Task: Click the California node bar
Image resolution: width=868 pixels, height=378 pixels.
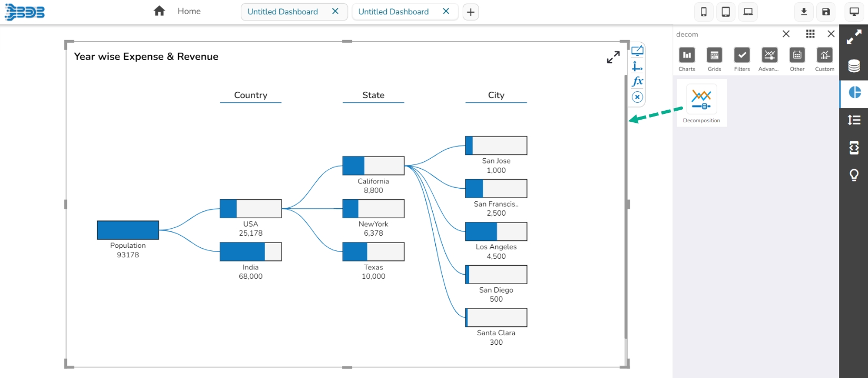Action: coord(373,166)
